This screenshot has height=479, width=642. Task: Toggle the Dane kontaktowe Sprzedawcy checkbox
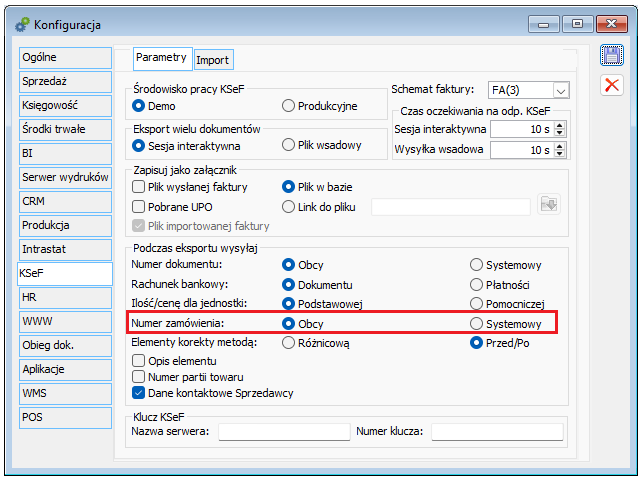(x=138, y=394)
